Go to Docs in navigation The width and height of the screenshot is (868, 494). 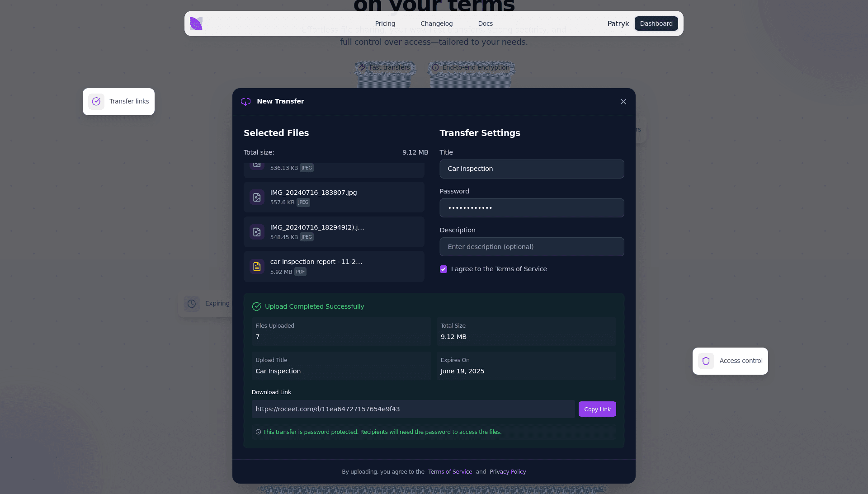click(x=485, y=24)
